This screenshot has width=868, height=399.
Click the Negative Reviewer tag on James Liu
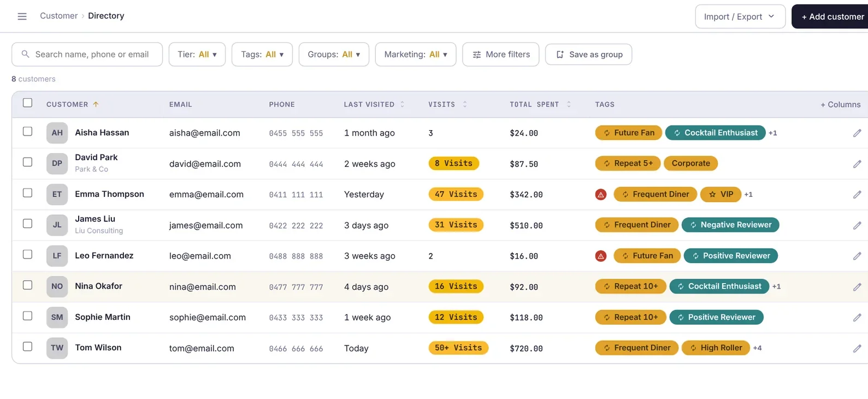tap(730, 225)
